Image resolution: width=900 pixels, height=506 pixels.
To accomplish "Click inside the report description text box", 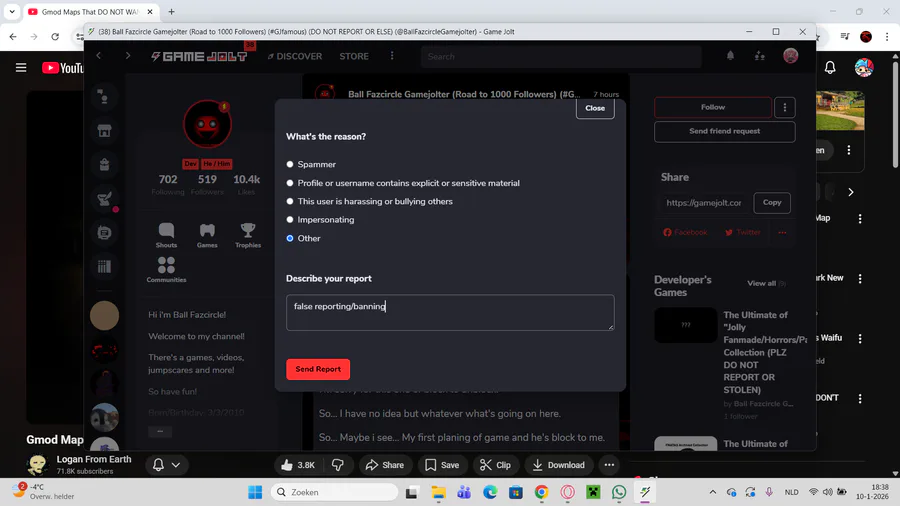I will point(450,313).
